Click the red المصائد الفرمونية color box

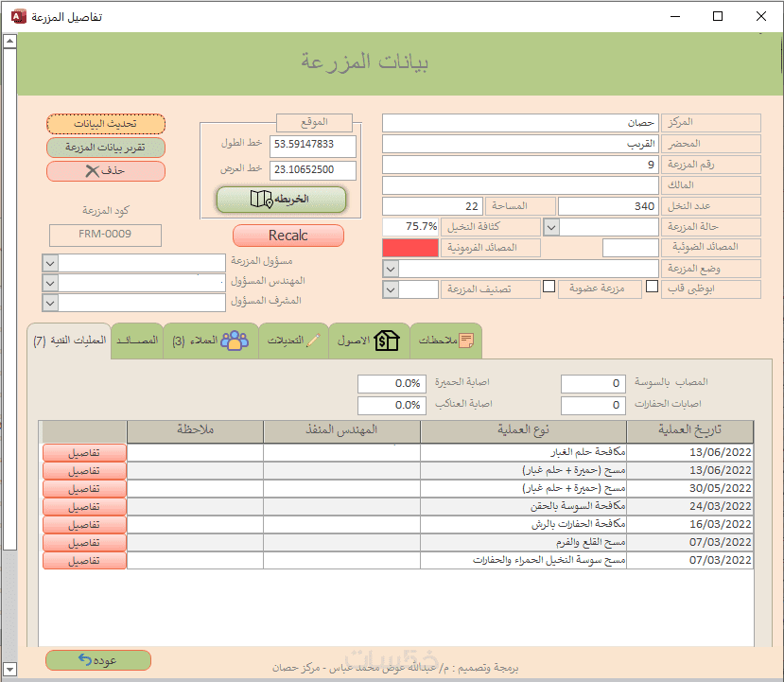410,248
